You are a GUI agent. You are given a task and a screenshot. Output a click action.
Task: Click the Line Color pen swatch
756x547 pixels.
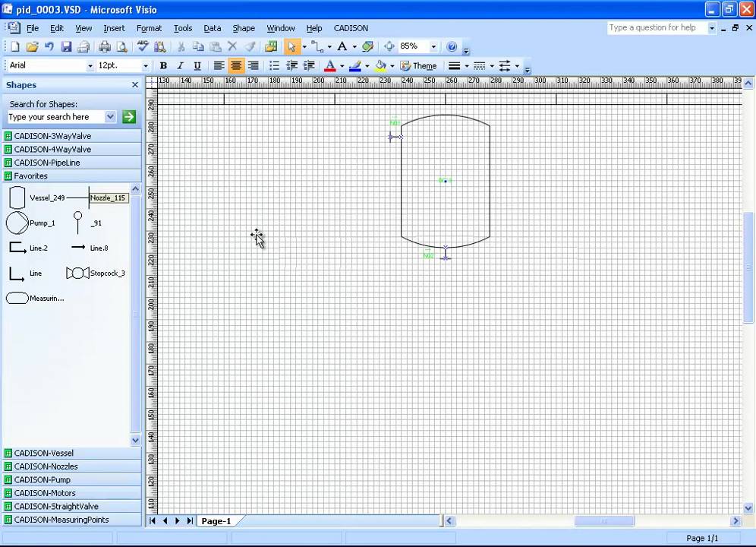coord(355,65)
